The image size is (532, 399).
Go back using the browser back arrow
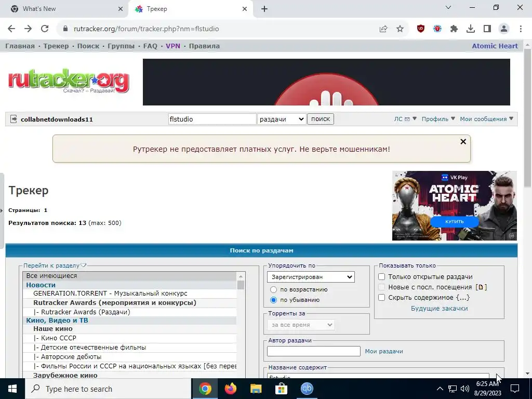[x=11, y=29]
